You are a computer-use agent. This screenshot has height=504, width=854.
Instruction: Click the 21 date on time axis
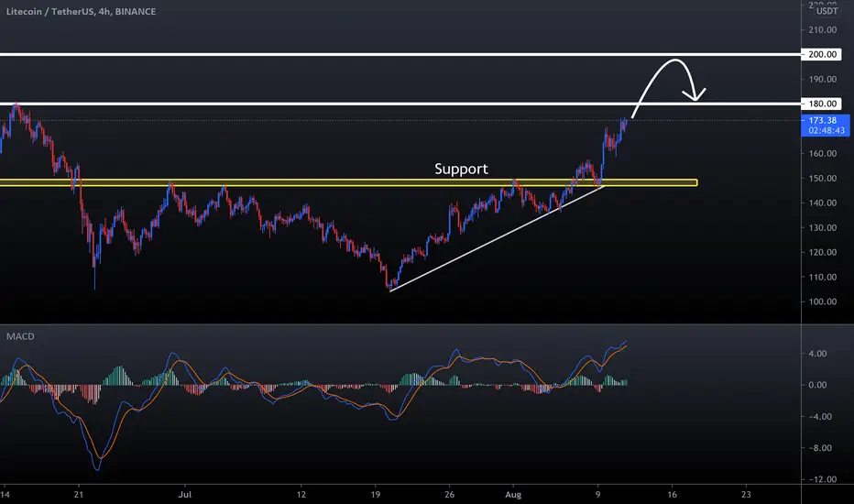pos(79,495)
